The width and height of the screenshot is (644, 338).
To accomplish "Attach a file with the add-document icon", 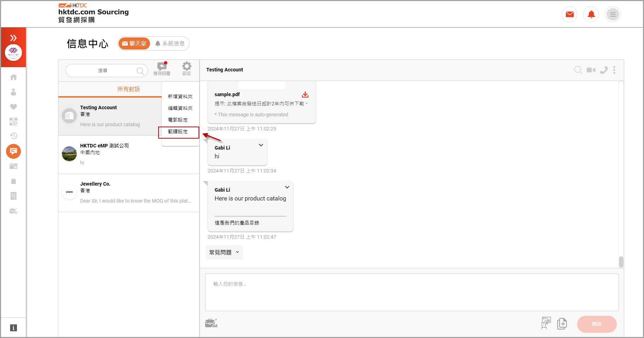I will pos(562,323).
